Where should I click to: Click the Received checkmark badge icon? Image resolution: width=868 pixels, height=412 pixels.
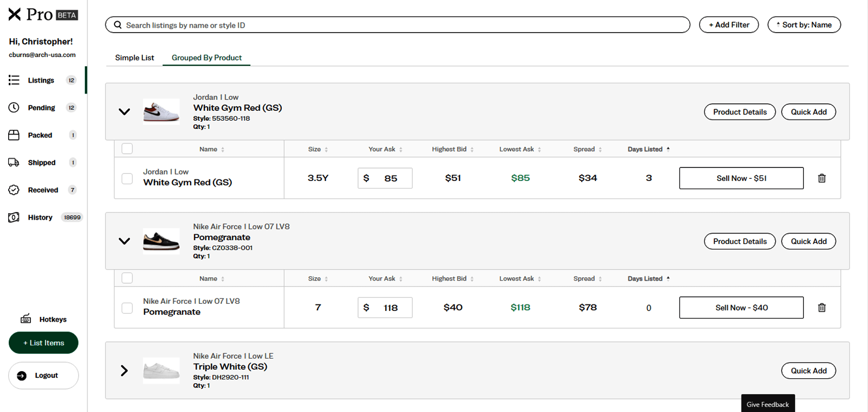click(x=14, y=190)
